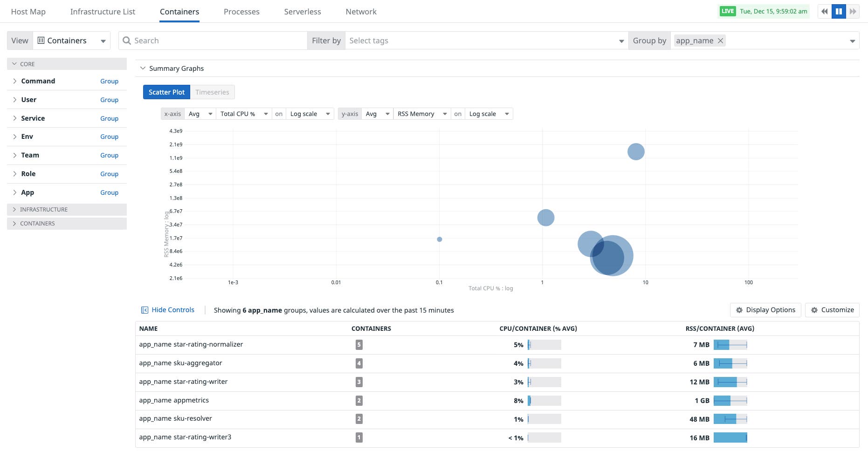Click the LIVE status badge

point(727,12)
